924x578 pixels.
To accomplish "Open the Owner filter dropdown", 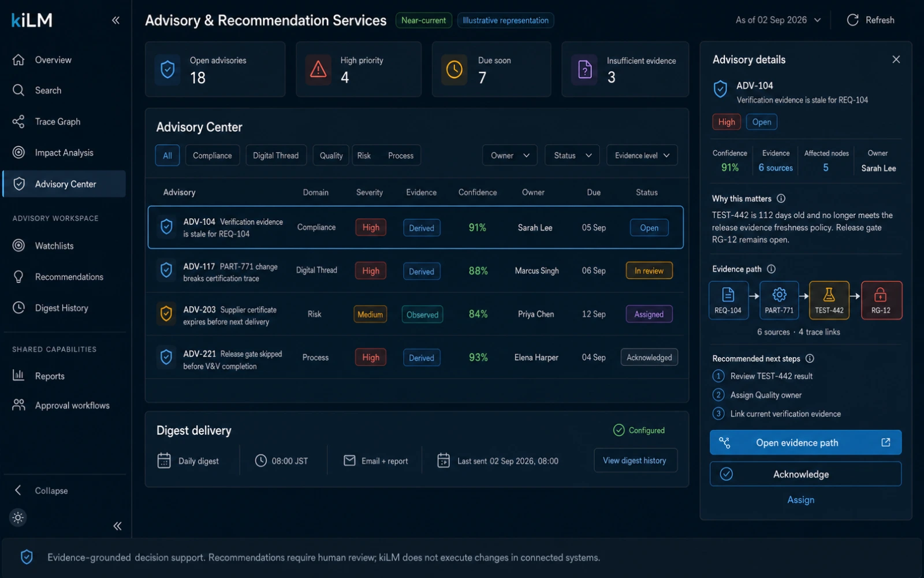I will point(510,155).
